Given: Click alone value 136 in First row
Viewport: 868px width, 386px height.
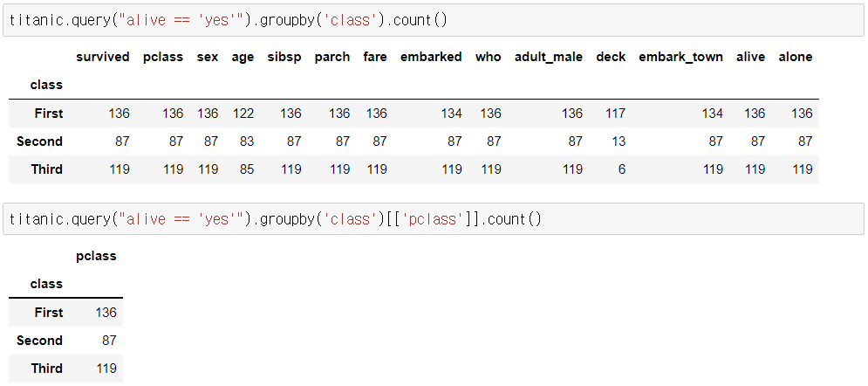Looking at the screenshot, I should point(802,114).
